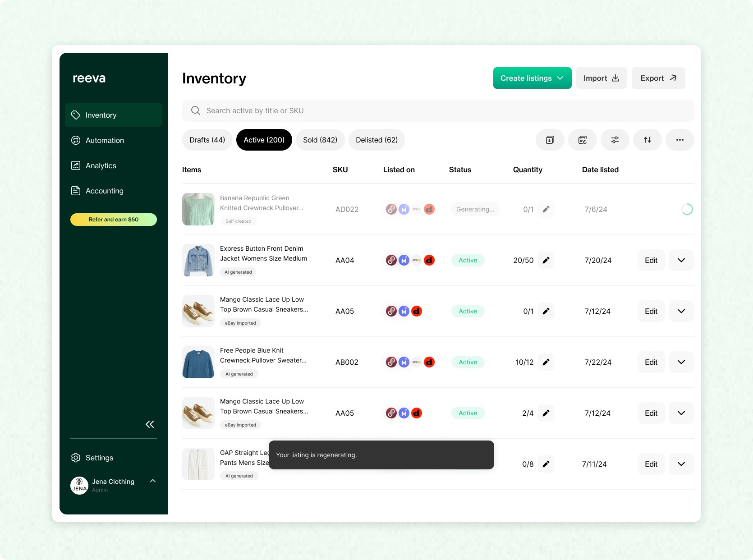Click the Free People blue sweater thumbnail

198,362
